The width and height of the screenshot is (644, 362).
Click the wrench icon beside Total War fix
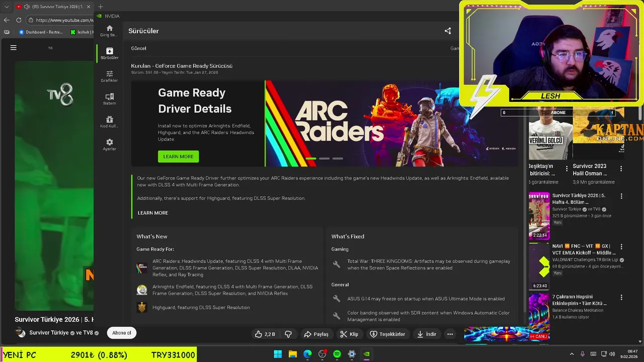pyautogui.click(x=337, y=264)
